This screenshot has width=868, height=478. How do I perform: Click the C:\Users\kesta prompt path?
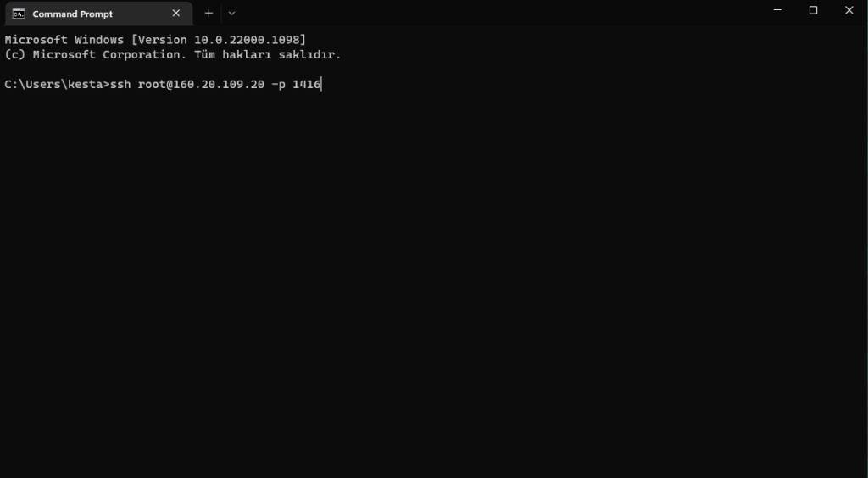53,84
